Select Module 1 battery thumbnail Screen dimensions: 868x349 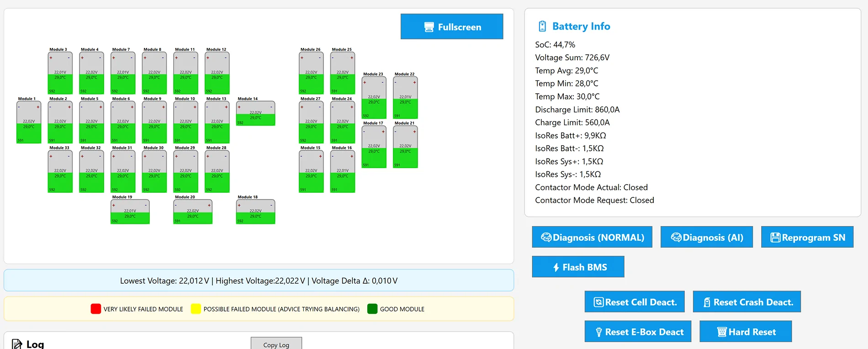(x=29, y=122)
